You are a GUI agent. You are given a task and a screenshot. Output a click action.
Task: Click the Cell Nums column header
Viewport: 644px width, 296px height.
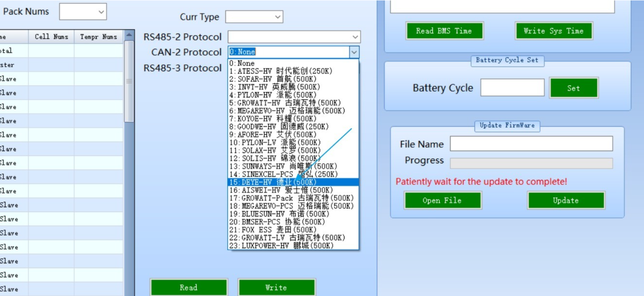[51, 37]
